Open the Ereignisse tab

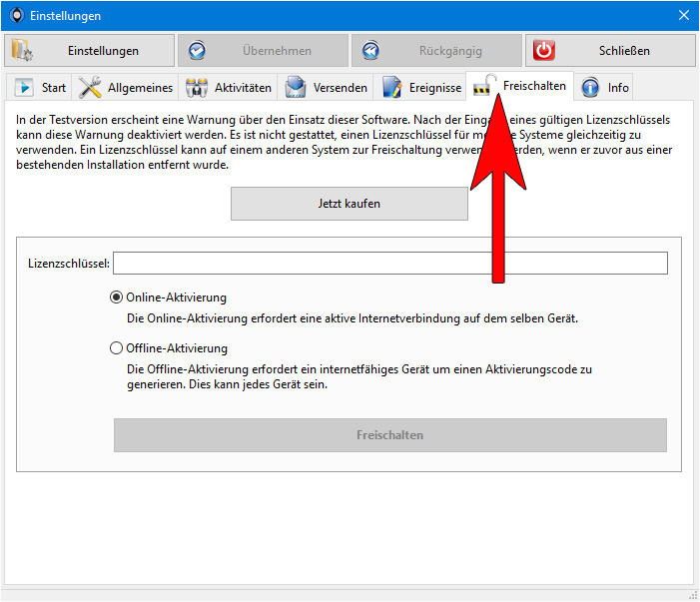[x=421, y=88]
